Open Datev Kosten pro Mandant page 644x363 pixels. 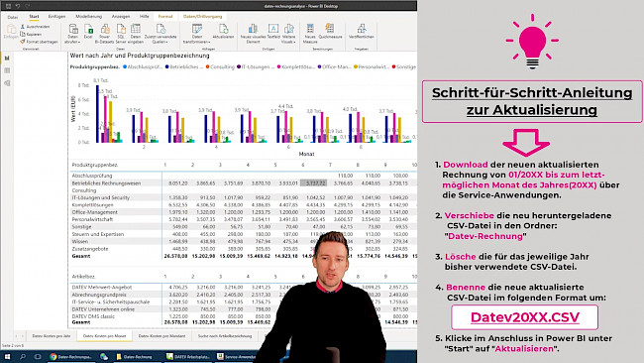(x=161, y=336)
